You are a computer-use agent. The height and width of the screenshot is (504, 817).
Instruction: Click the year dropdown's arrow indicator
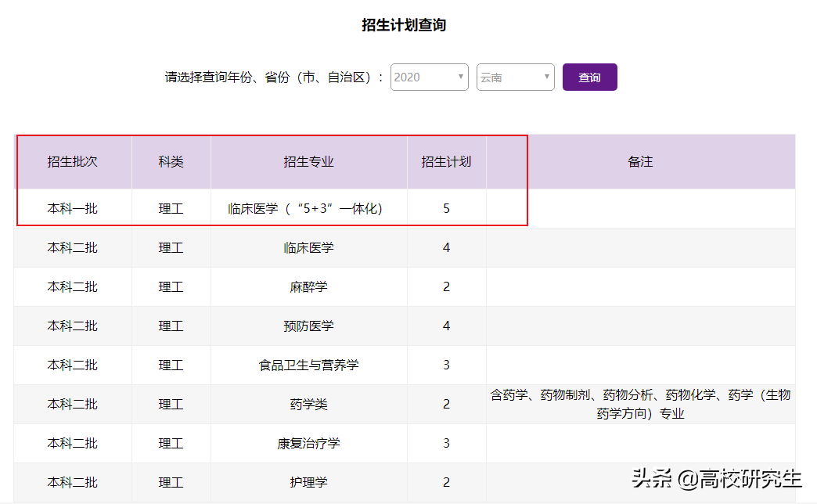(460, 77)
